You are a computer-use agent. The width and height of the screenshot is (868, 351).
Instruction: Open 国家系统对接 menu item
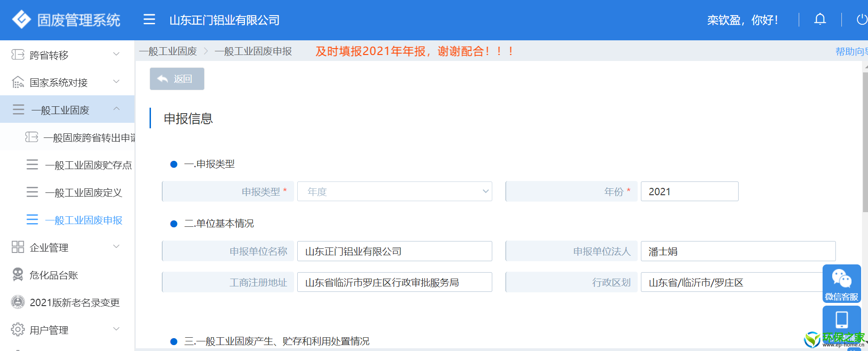pos(67,82)
